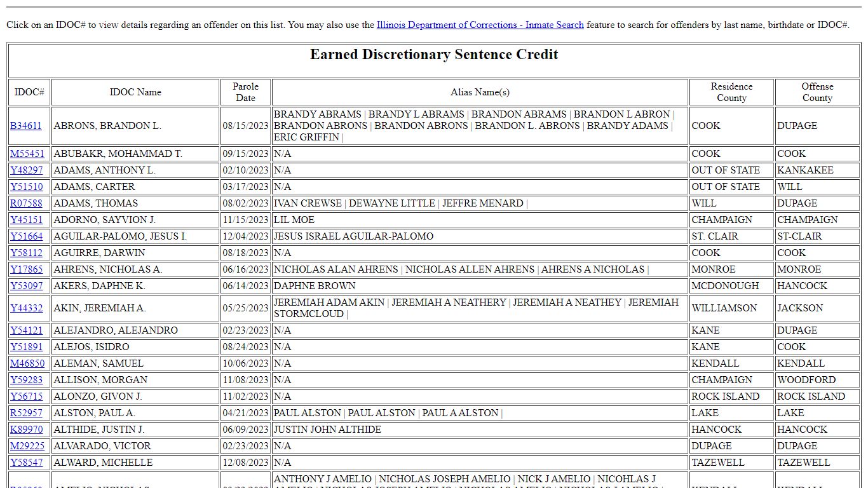Open the Illinois Department of Corrections Inmate Search link

[480, 25]
